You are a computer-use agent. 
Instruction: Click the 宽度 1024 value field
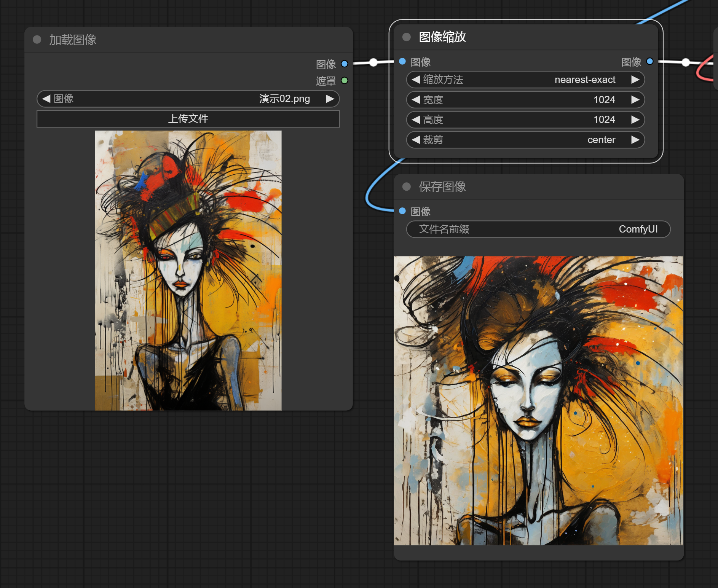[x=525, y=100]
